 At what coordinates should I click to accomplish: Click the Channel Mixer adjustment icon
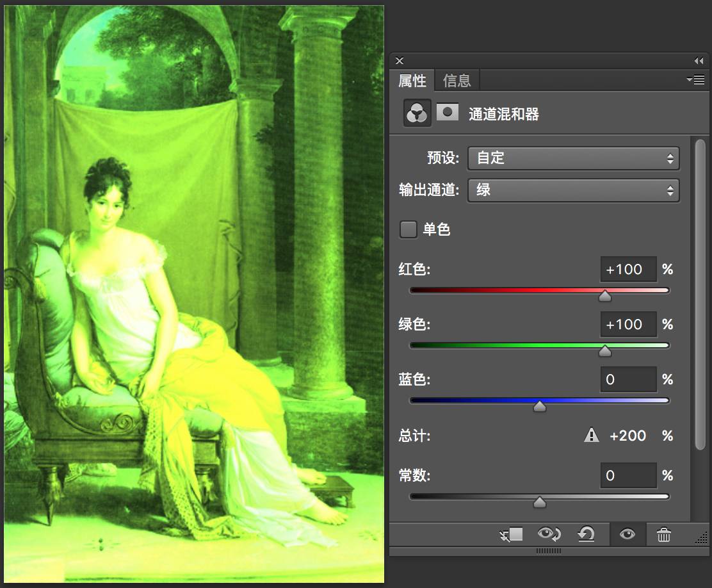coord(417,113)
